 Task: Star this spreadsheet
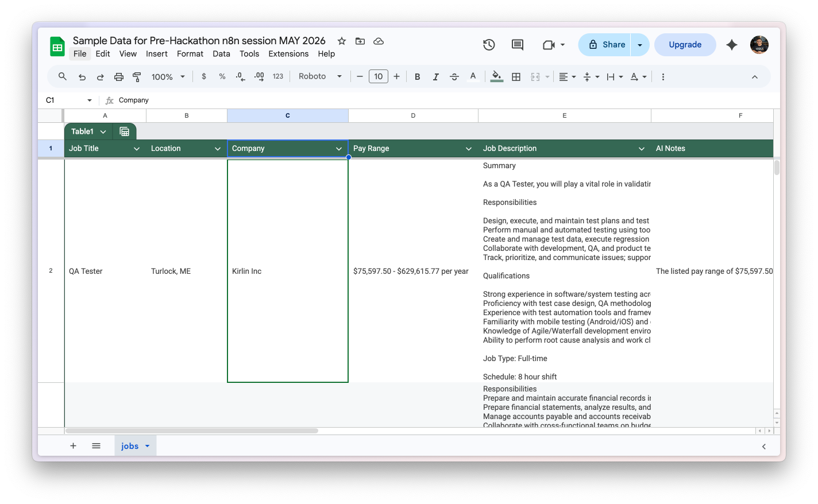click(342, 41)
